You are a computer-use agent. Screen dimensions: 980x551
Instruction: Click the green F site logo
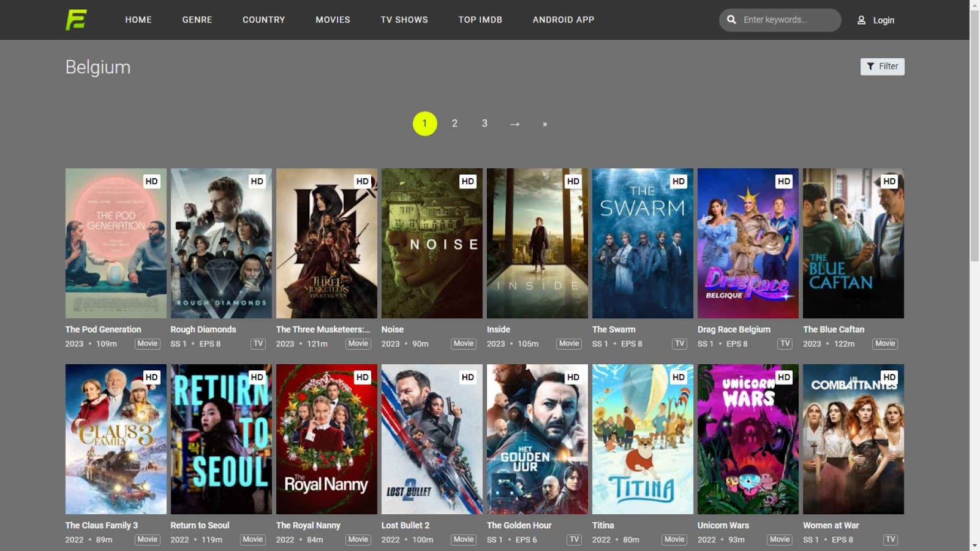pos(76,20)
